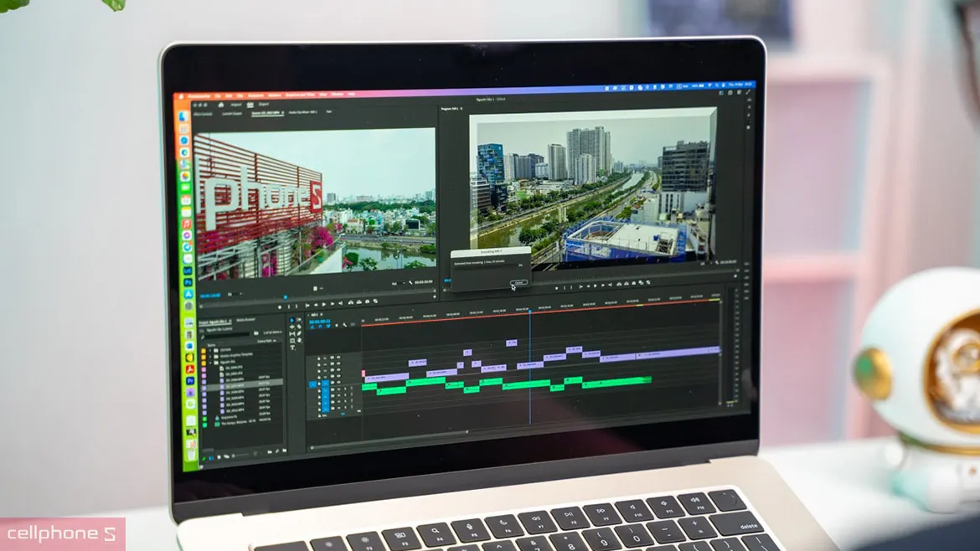This screenshot has height=551, width=980.
Task: Toggle Linked Selection in timeline header
Action: click(328, 326)
